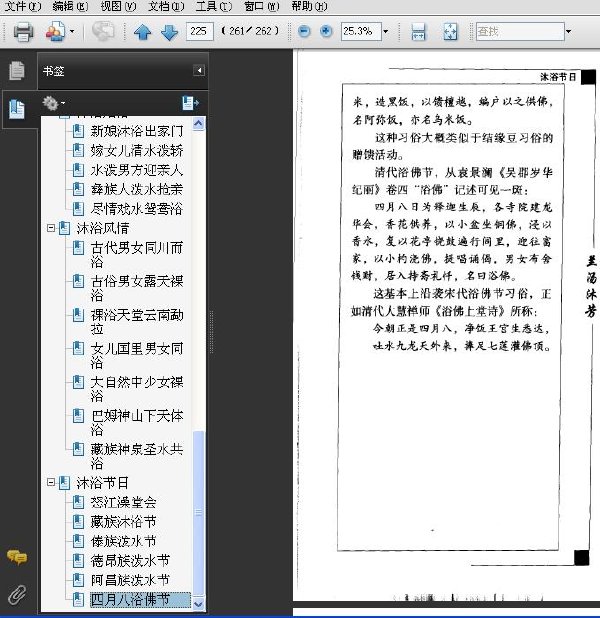Go to previous page with up arrow

(143, 32)
